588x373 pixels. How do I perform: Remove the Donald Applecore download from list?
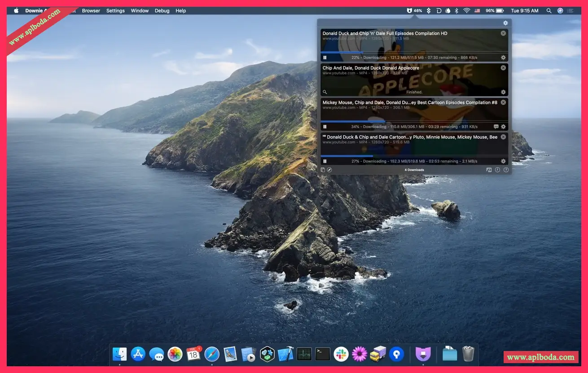[503, 68]
